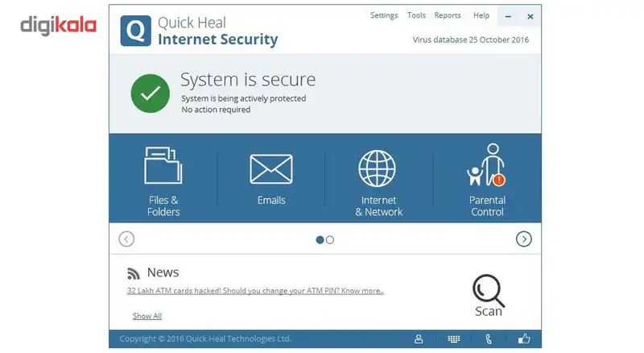Open the virtual keyboard icon in footer
The width and height of the screenshot is (644, 353).
click(x=454, y=339)
